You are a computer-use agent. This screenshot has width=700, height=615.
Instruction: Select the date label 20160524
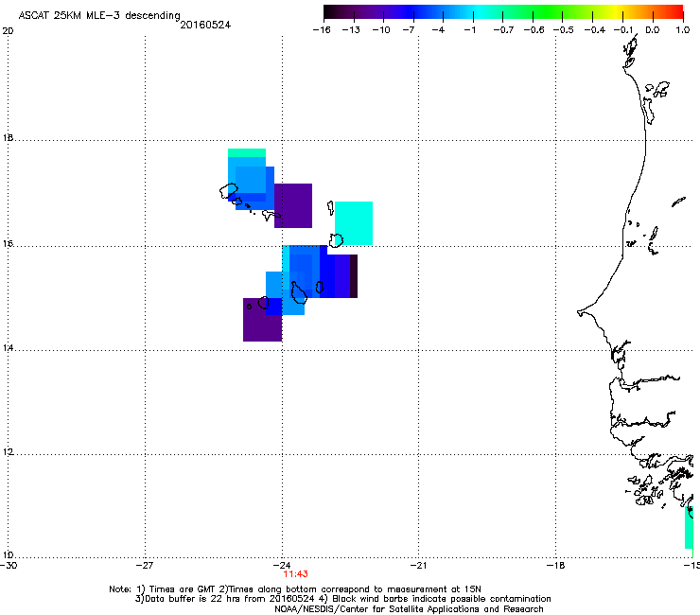pyautogui.click(x=205, y=25)
